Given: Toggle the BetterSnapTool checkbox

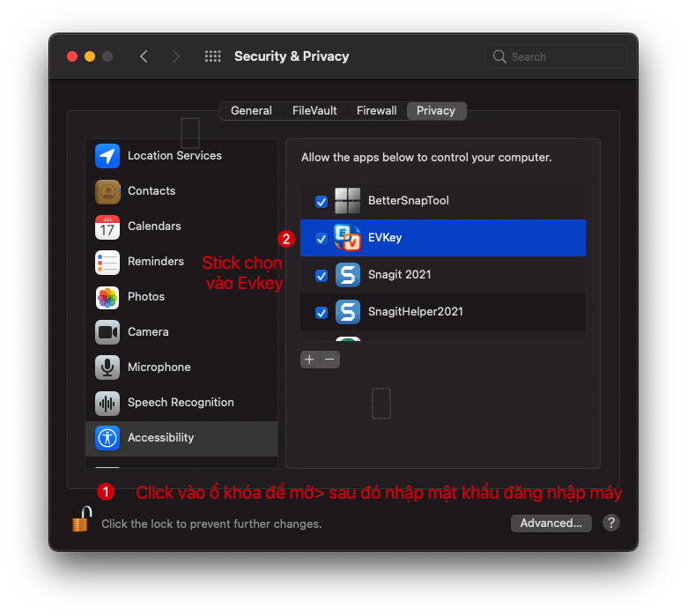Looking at the screenshot, I should coord(321,202).
